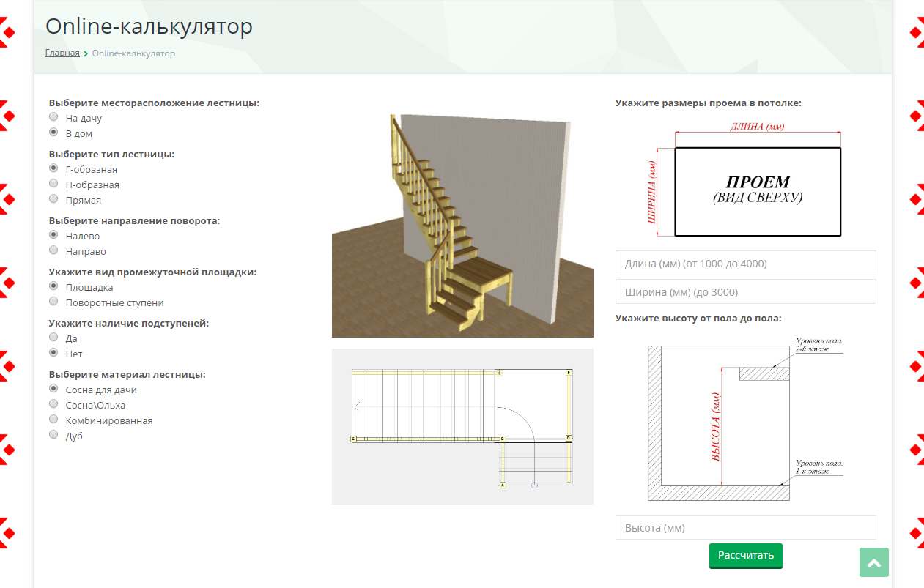Choose the 'Г-образная' staircase type

click(x=53, y=168)
